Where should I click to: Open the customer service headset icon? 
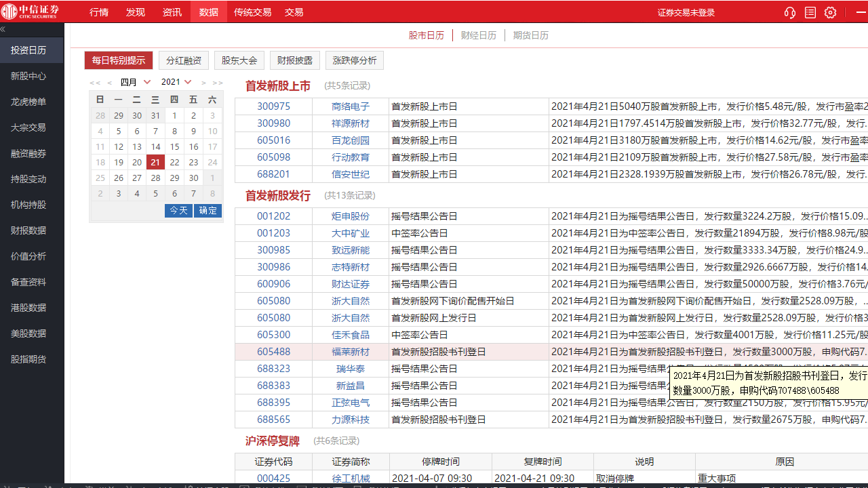point(789,12)
